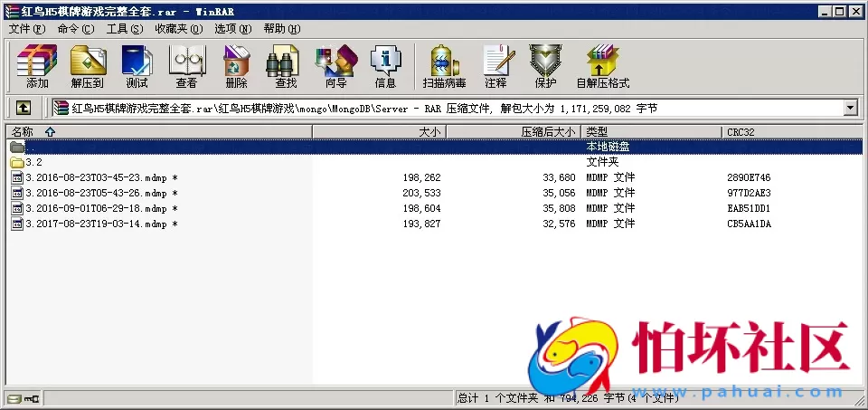Open the View (查看) toolbar icon

click(x=187, y=66)
